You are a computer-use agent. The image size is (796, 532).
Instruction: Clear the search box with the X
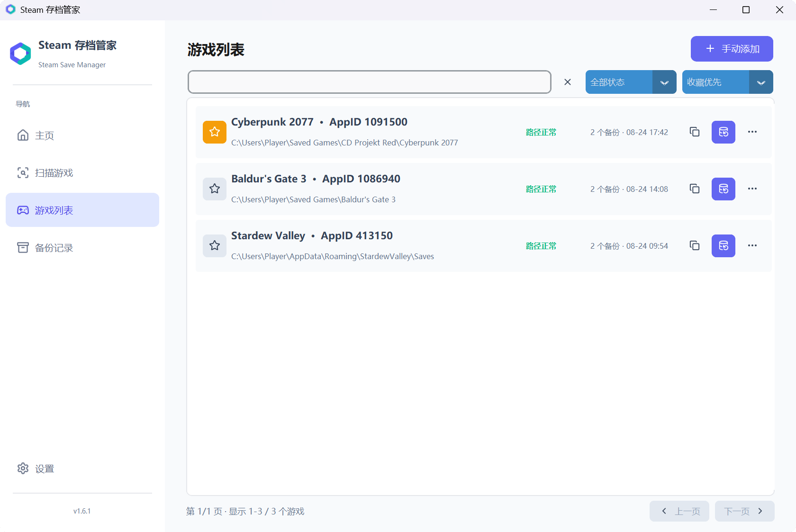pos(568,82)
